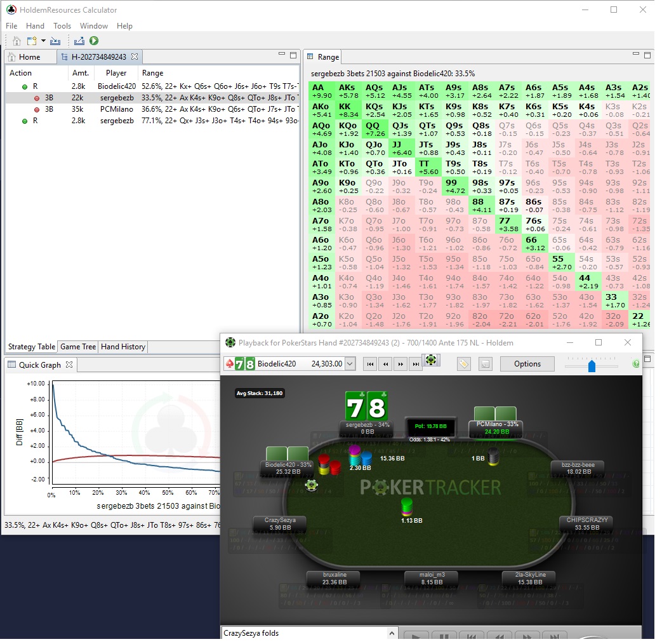662x644 pixels.
Task: Switch to the Strategy Table tab
Action: coord(32,347)
